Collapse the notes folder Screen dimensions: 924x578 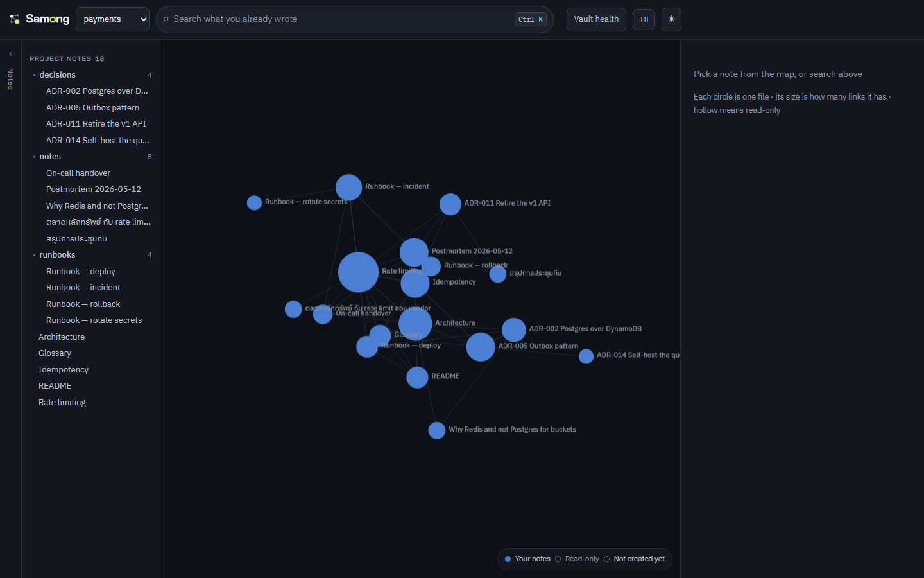92,157
